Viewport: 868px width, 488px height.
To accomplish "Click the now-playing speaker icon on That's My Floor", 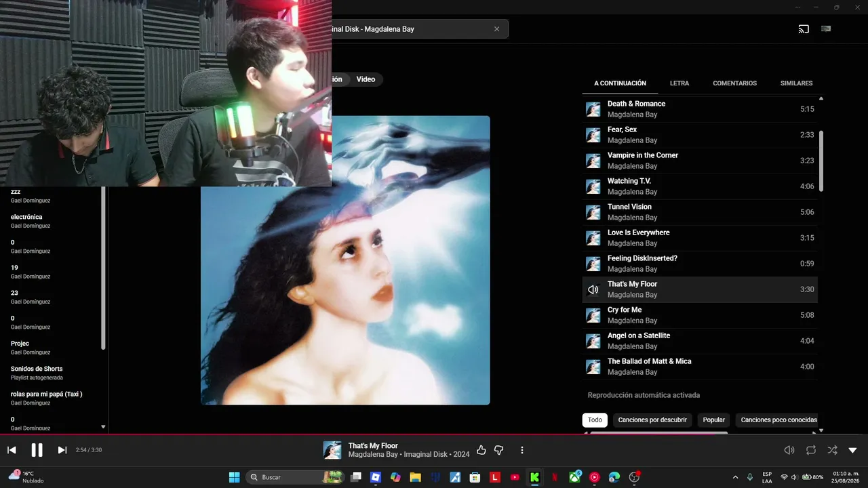I will [593, 289].
